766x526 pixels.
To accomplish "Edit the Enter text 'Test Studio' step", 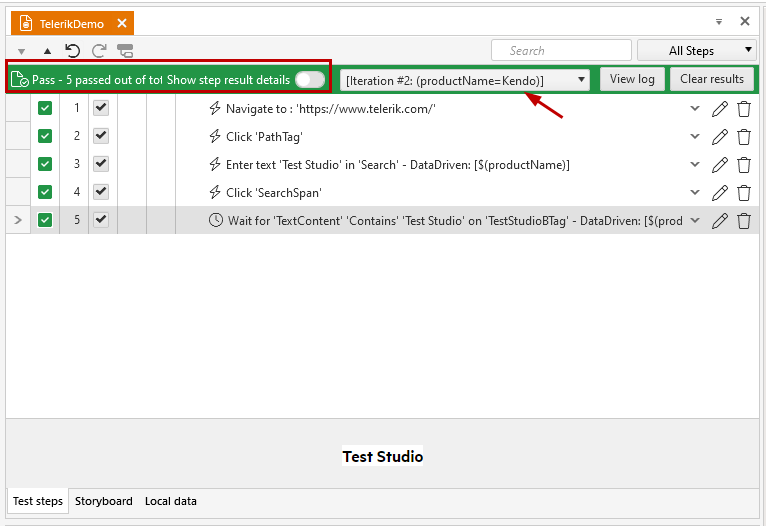I will coord(720,165).
